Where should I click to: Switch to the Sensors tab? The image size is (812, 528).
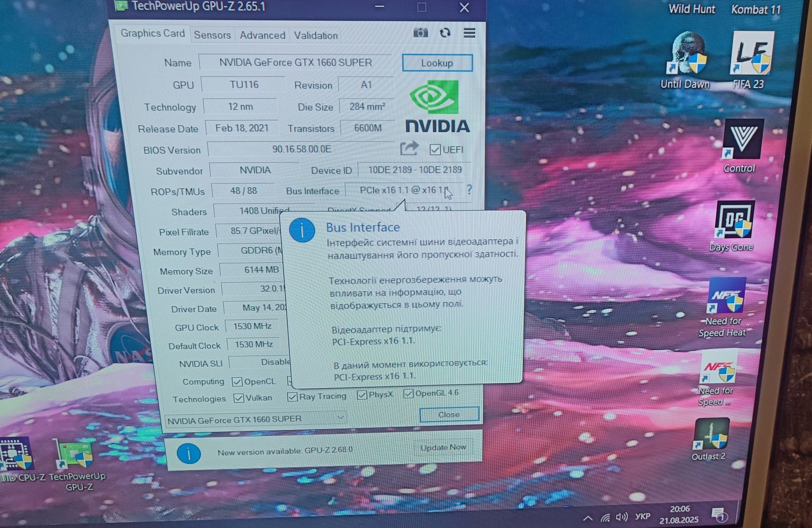pos(212,35)
